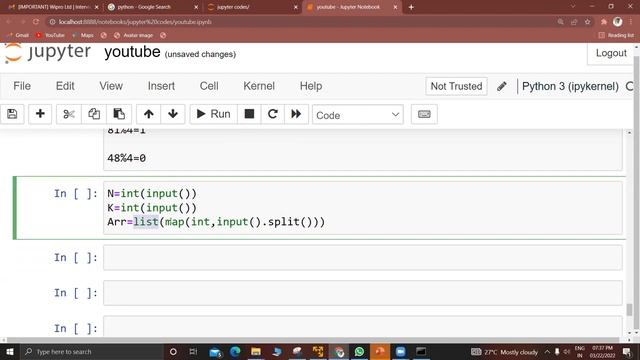Viewport: 640px width, 360px height.
Task: Click the N=int(input()) code line
Action: 152,193
